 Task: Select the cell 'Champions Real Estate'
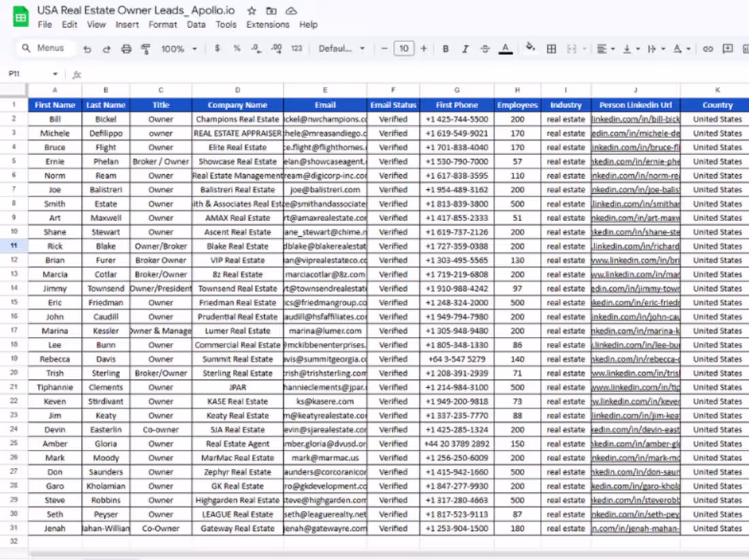click(x=238, y=119)
